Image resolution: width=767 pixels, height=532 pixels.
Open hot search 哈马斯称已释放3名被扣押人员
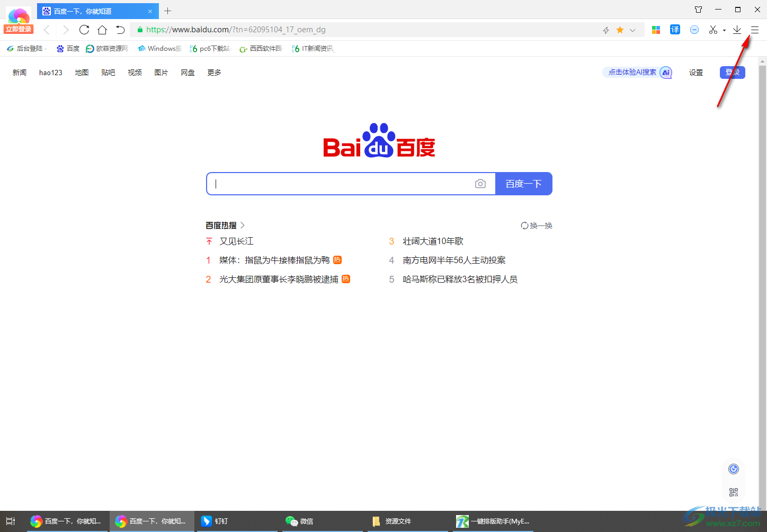pyautogui.click(x=460, y=279)
